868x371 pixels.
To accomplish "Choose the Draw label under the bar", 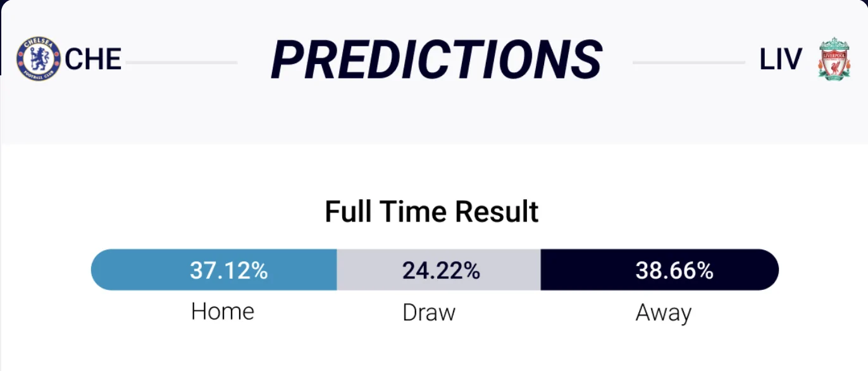I will click(x=429, y=313).
